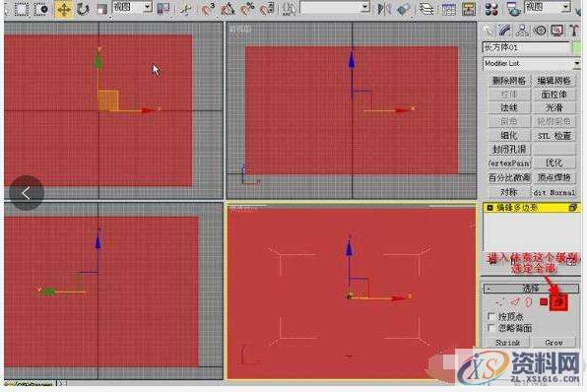This screenshot has width=587, height=392.
Task: Click the 删除网格 modifier button
Action: click(509, 81)
